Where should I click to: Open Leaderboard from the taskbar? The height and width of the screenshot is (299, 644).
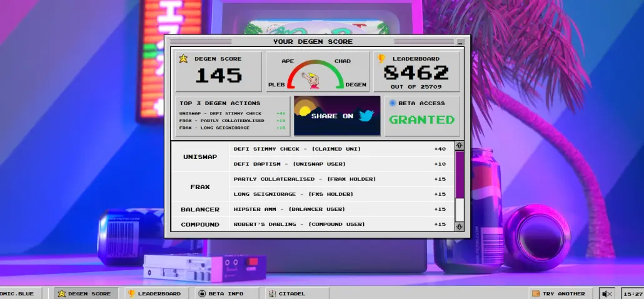tap(156, 293)
